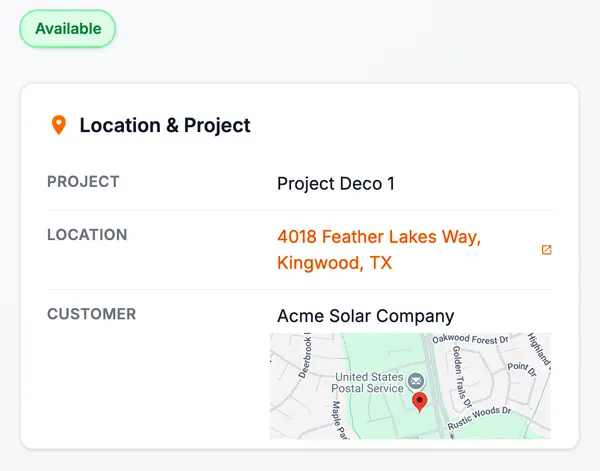The image size is (600, 471).
Task: Click the orange location pin icon
Action: pyautogui.click(x=59, y=125)
